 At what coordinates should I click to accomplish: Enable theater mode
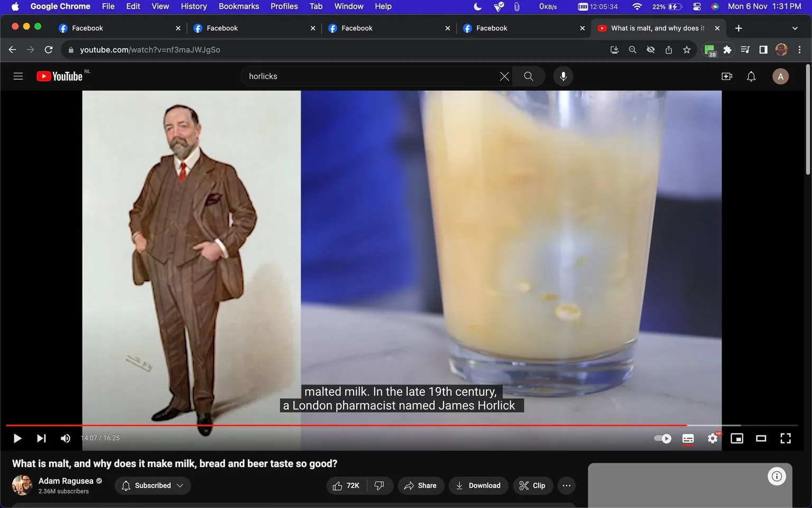click(761, 438)
